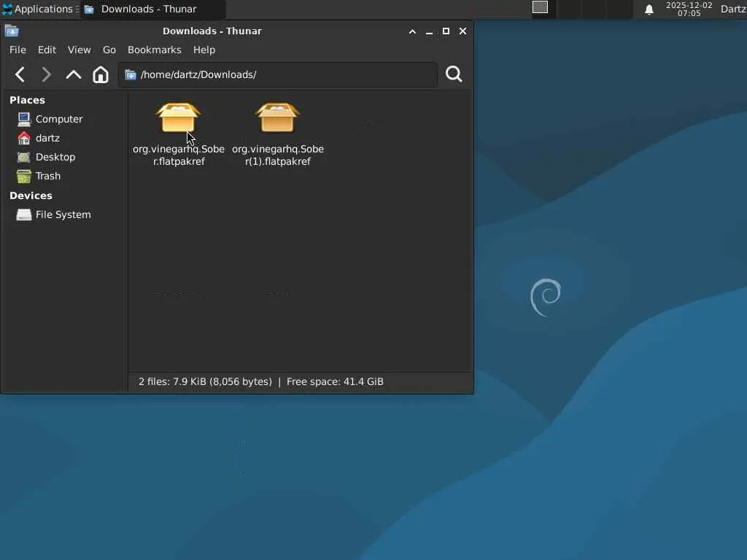
Task: Click the File System drive icon
Action: [x=24, y=215]
